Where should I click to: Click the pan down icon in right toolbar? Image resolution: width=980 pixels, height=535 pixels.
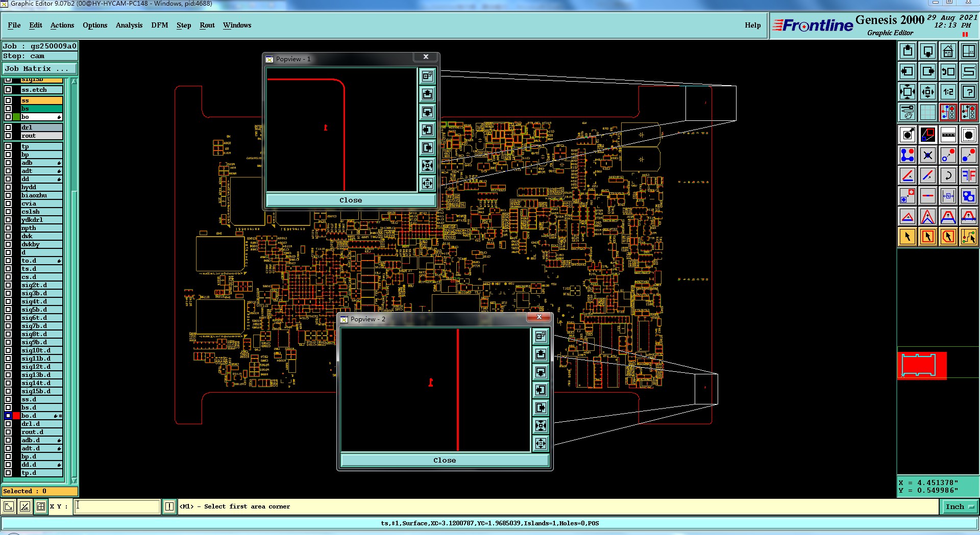pos(928,51)
